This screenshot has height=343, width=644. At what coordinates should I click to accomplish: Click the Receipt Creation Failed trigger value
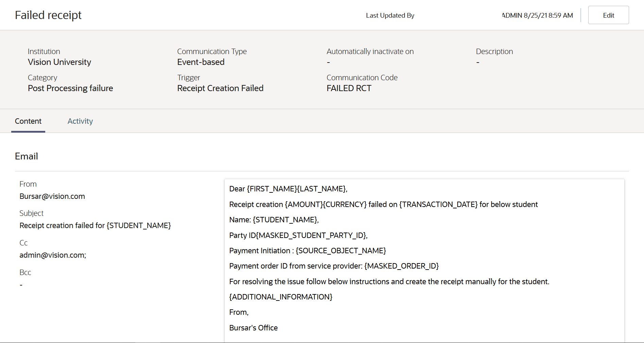click(220, 88)
